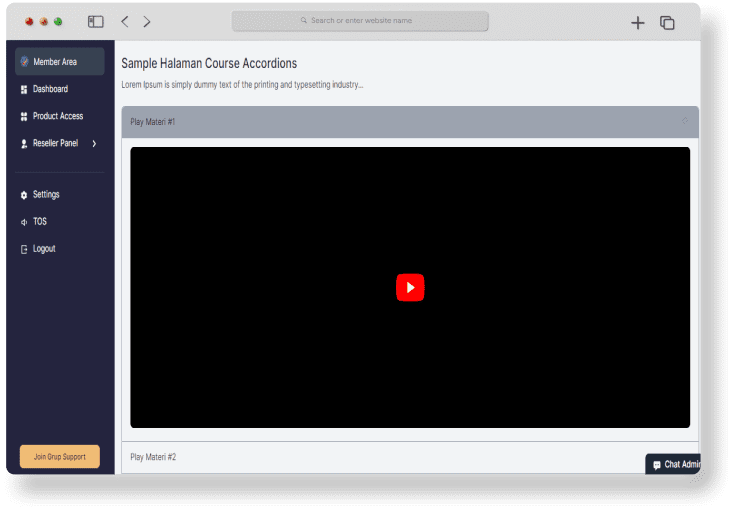
Task: Click the browser address search field
Action: point(360,21)
